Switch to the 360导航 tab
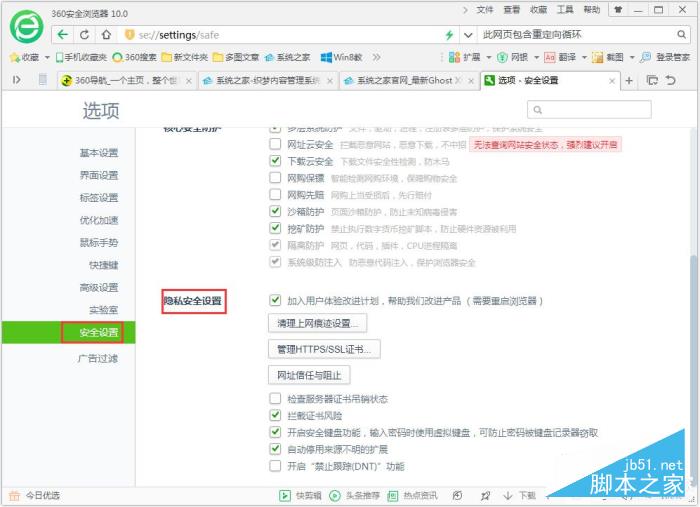 [126, 80]
